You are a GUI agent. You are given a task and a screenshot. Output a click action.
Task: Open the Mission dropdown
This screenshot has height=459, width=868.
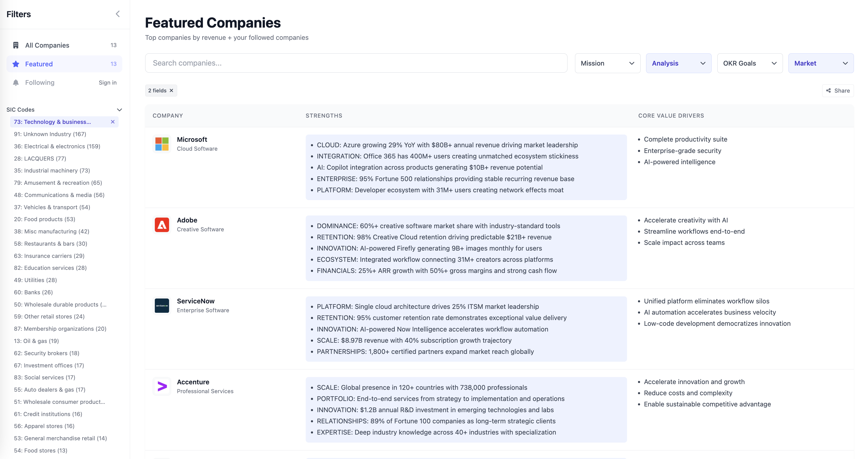click(607, 63)
